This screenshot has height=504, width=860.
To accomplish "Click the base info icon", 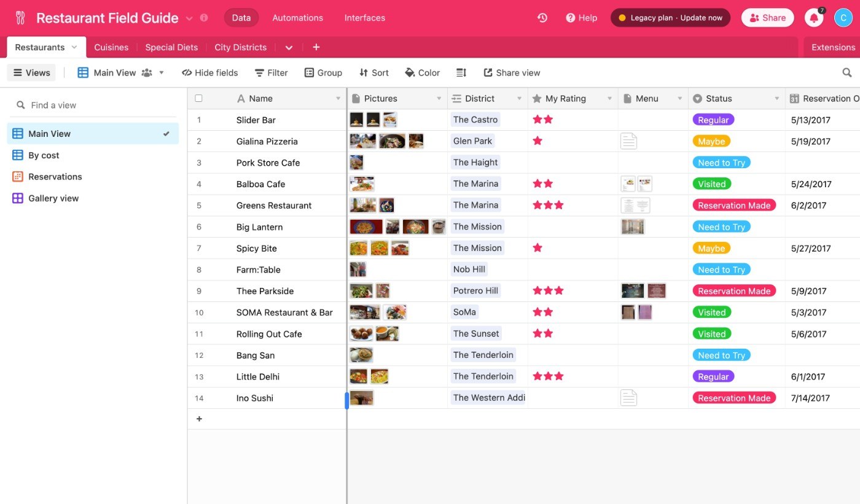I will tap(204, 18).
